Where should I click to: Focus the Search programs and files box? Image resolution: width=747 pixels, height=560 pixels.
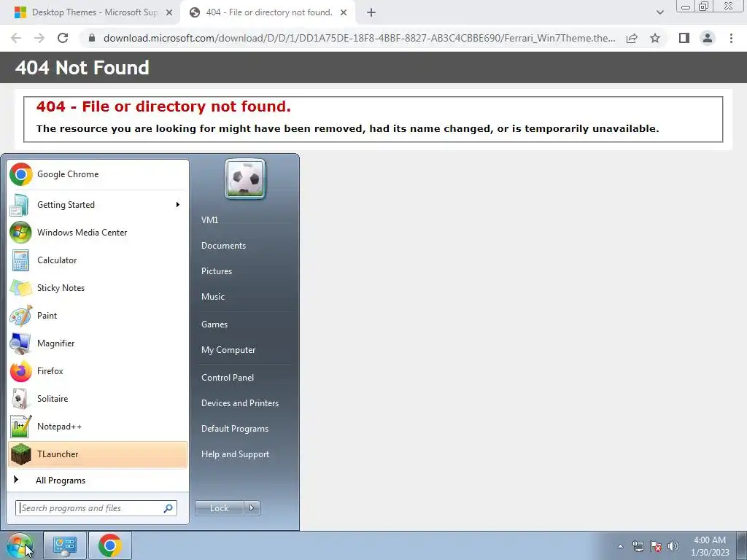coord(96,508)
